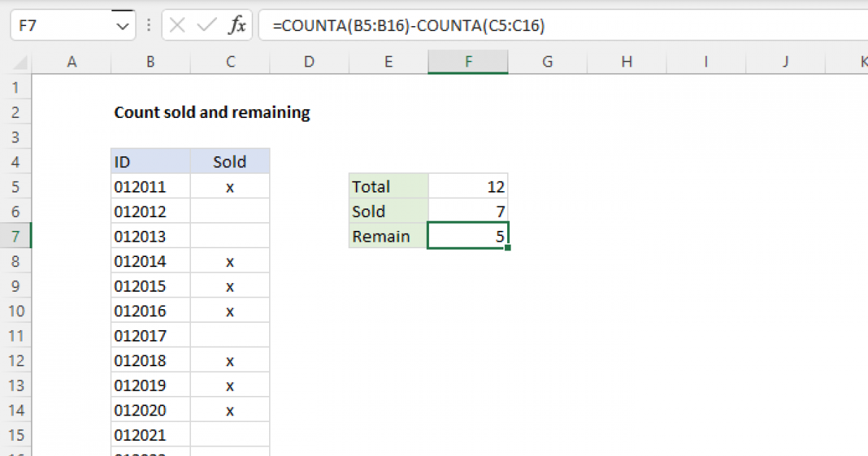This screenshot has width=868, height=456.
Task: Click the Cancel (X) icon beside formula bar
Action: point(176,25)
